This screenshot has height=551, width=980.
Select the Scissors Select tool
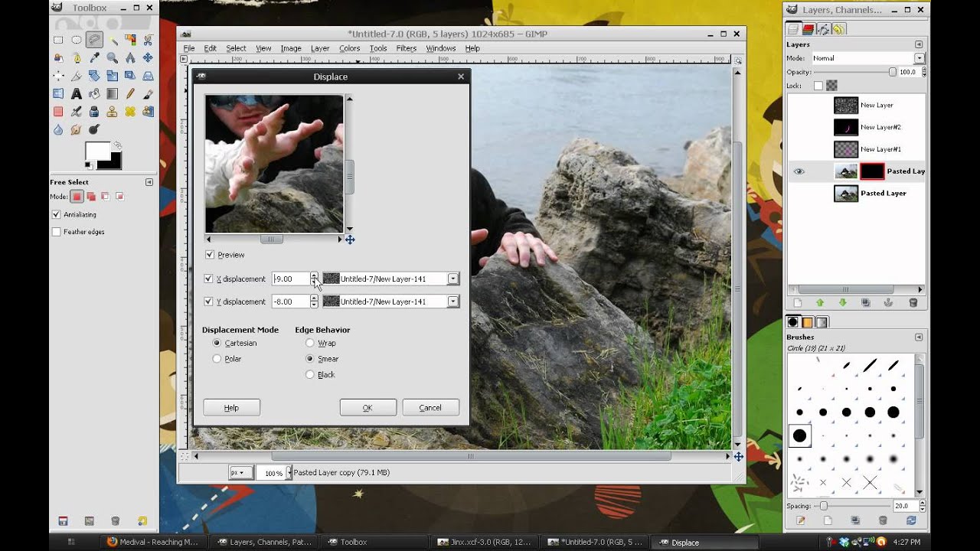tap(149, 40)
